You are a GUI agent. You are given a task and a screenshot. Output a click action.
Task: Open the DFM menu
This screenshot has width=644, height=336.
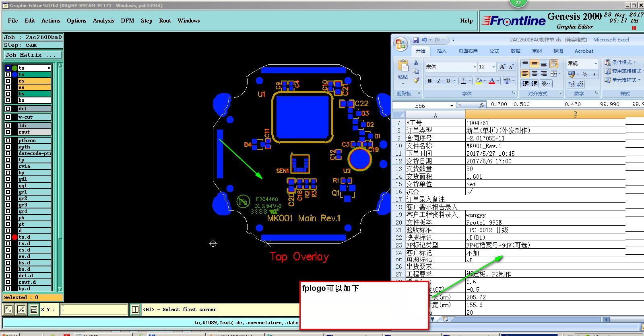click(128, 21)
